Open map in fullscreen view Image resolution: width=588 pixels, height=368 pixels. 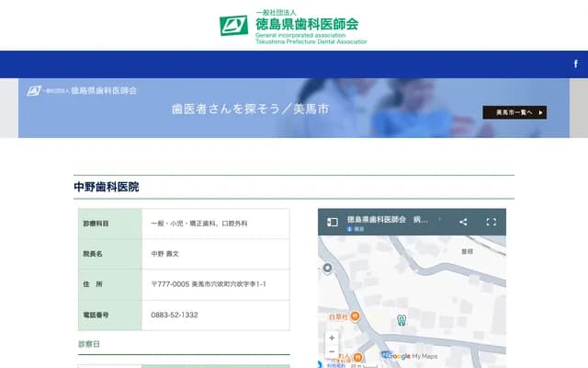pos(492,222)
